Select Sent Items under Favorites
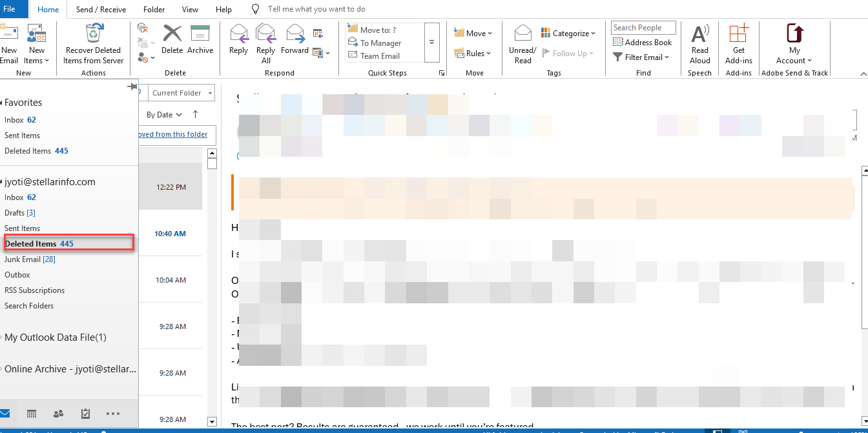This screenshot has height=433, width=868. click(22, 136)
